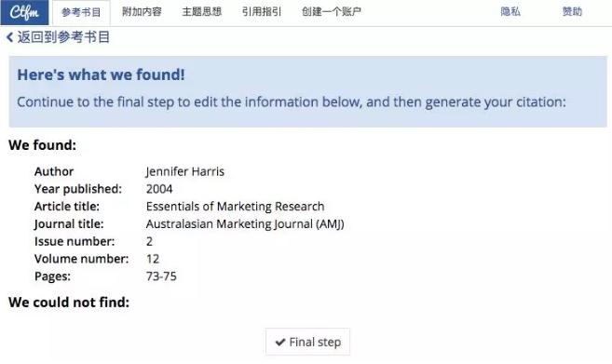Click the Cite This For Me logo
This screenshot has height=364, width=612.
24,12
